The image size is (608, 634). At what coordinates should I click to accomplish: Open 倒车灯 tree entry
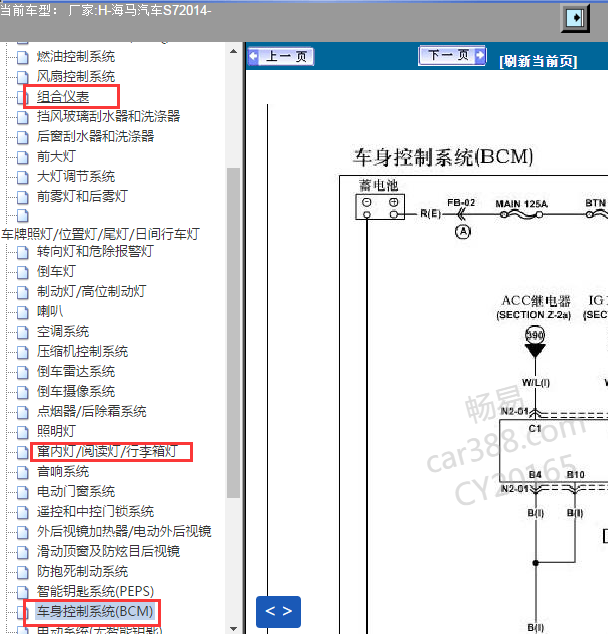(x=56, y=271)
